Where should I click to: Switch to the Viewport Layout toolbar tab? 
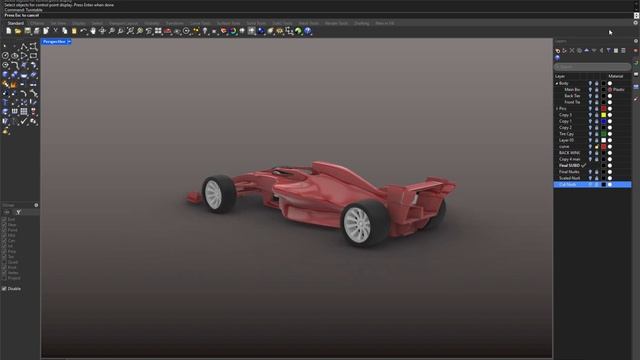click(x=124, y=23)
